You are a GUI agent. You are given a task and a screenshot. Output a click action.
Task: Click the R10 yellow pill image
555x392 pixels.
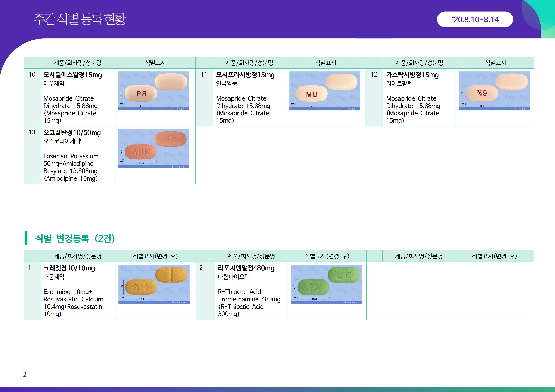(x=154, y=284)
